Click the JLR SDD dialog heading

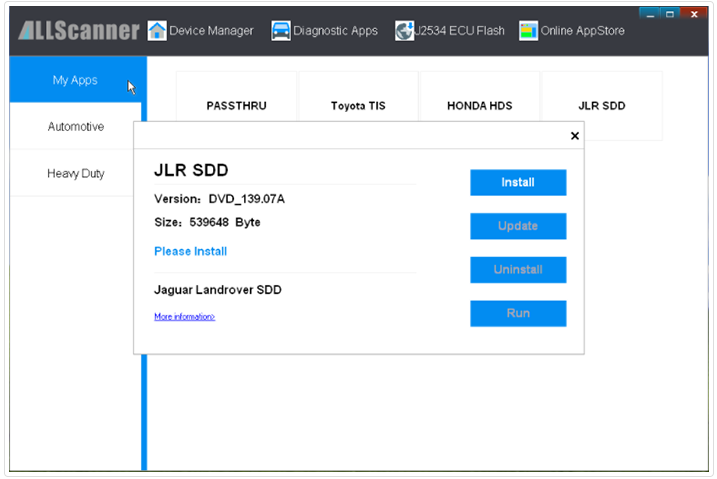pos(191,170)
